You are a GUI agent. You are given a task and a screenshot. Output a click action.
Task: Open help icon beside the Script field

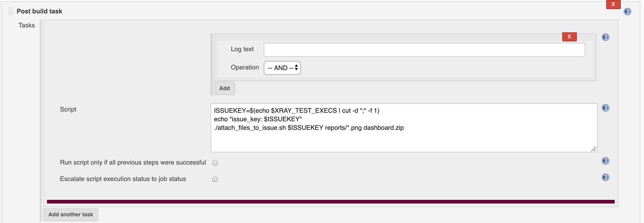tap(606, 108)
